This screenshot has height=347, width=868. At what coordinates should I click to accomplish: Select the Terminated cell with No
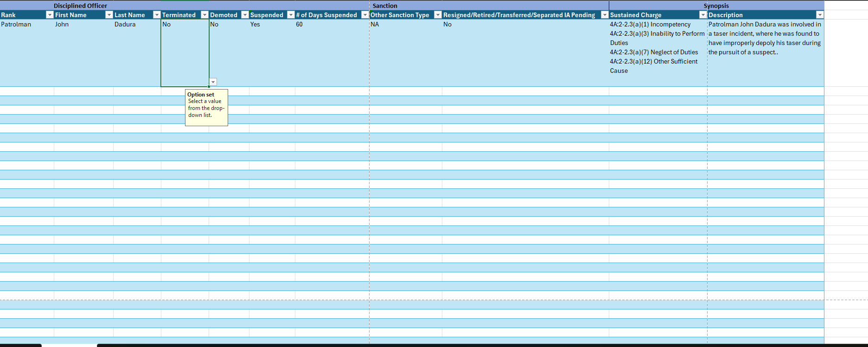point(185,53)
